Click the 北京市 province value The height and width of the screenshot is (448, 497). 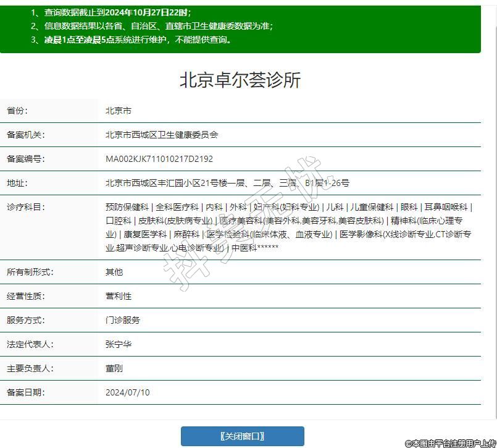(x=118, y=111)
